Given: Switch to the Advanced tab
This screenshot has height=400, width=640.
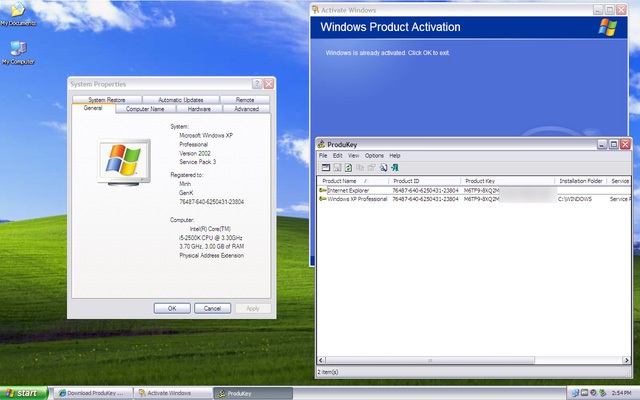Looking at the screenshot, I should coord(247,109).
